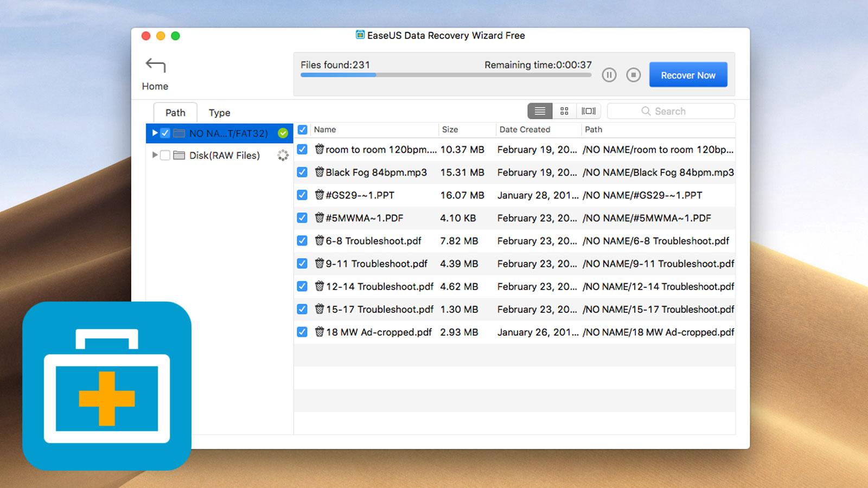The width and height of the screenshot is (868, 488).
Task: Click date January 26, 201... cell
Action: 538,331
